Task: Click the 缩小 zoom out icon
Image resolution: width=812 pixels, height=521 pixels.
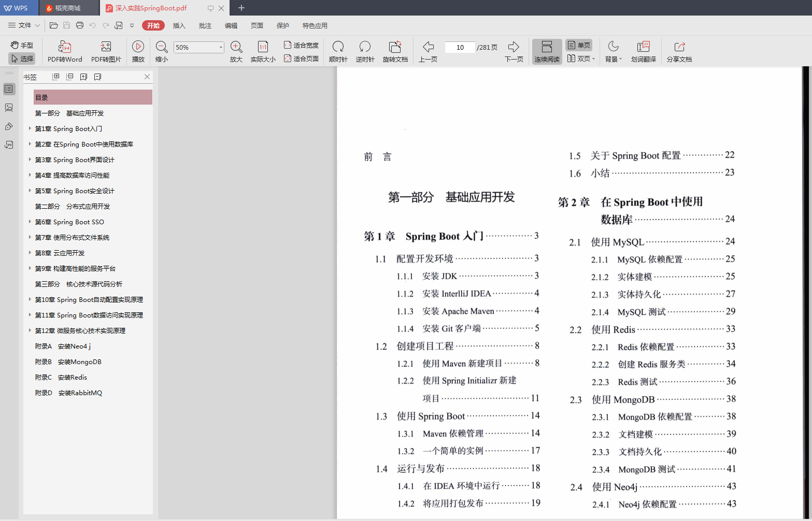Action: tap(162, 52)
